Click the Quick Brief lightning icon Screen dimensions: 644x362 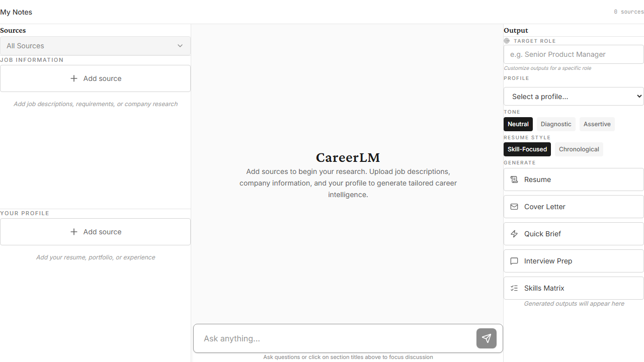point(514,234)
